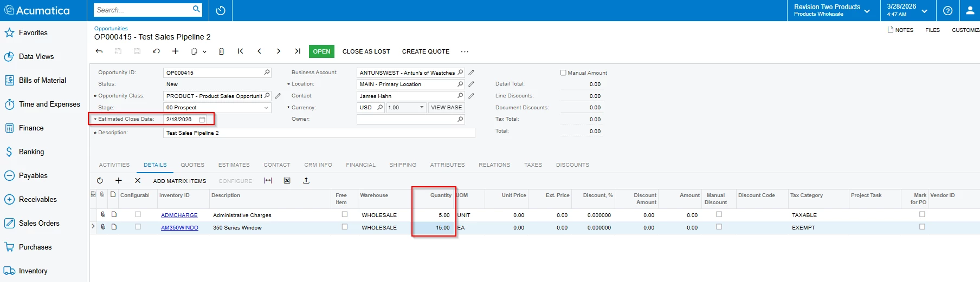Click ADD MATRIX ITEMS
This screenshot has width=980, height=282.
(179, 181)
